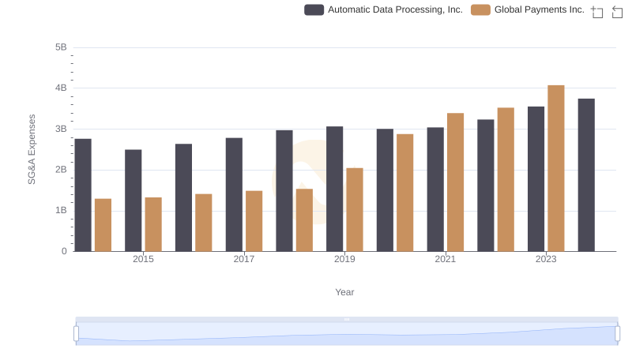Click the 2B y-axis label
The width and height of the screenshot is (632, 364).
pyautogui.click(x=61, y=170)
